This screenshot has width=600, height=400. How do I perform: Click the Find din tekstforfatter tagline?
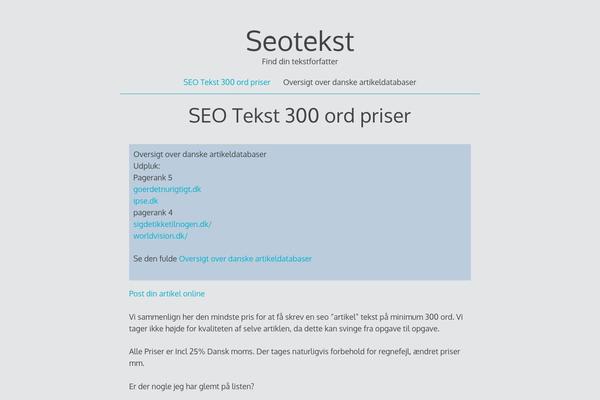(300, 62)
